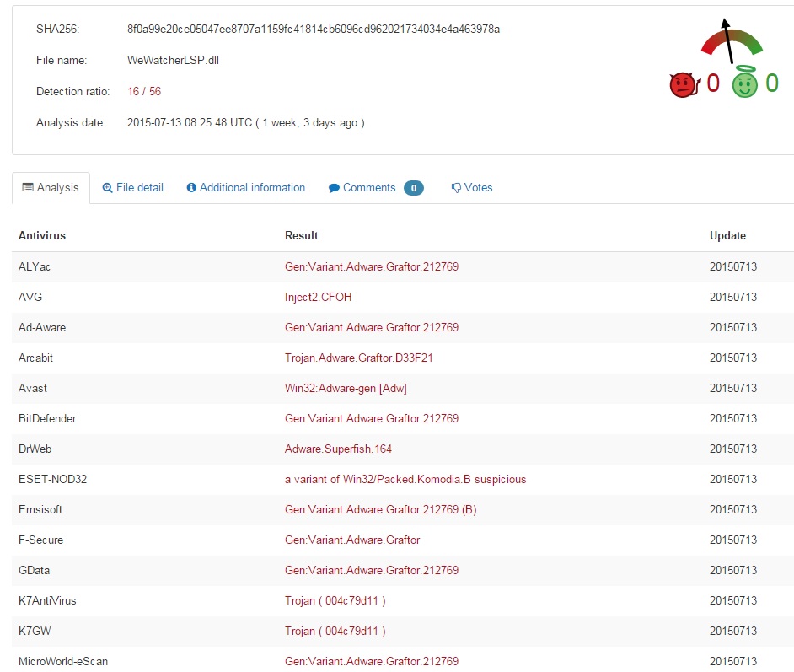
Task: Click the AVG antivirus row name
Action: [x=30, y=298]
